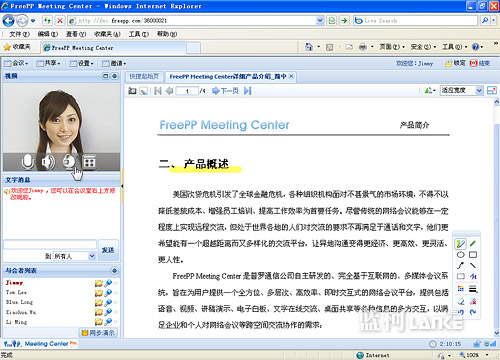Select attendee Li Ming
Image resolution: width=500 pixels, height=360 pixels.
(16, 322)
